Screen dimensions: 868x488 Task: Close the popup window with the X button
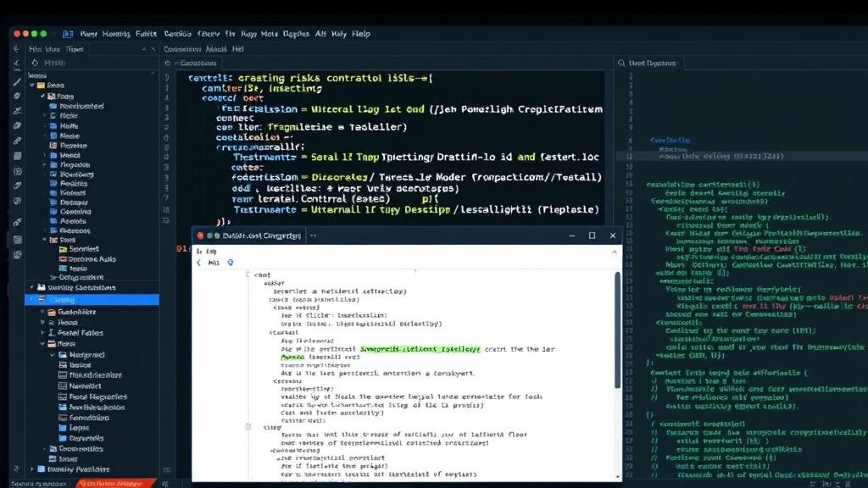613,236
